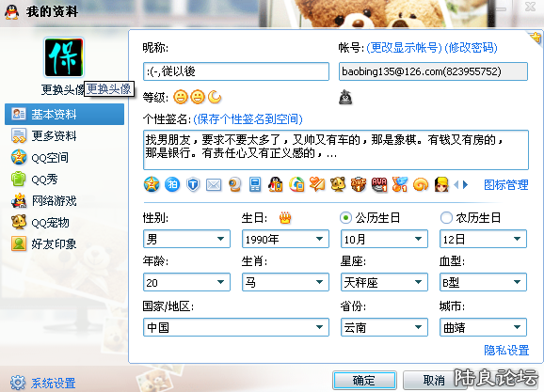Switch to the QQ宠物 sidebar tab

[x=65, y=223]
